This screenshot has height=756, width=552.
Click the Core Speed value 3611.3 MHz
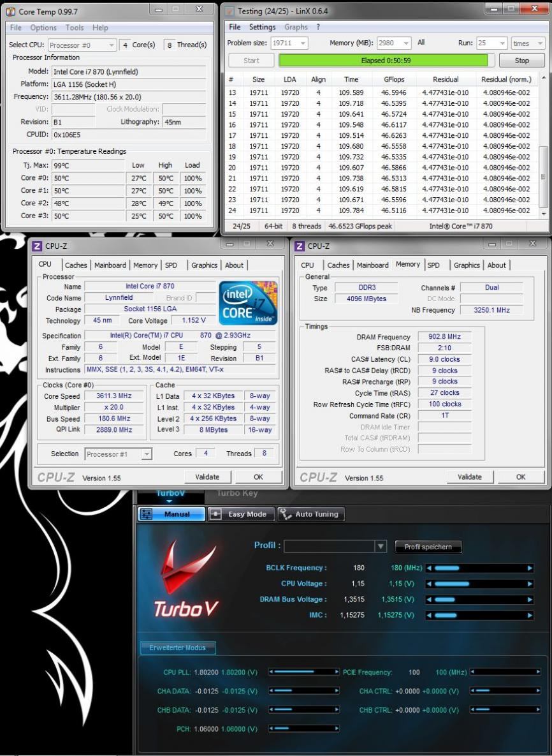tap(113, 396)
